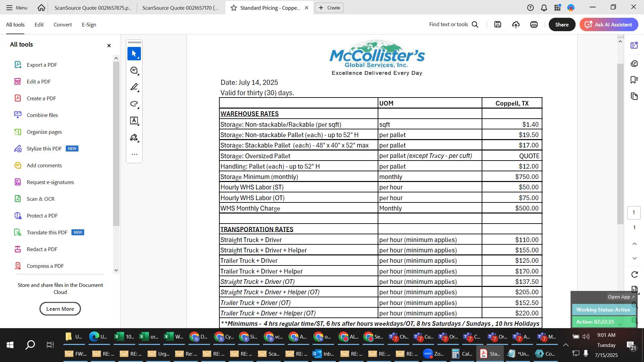This screenshot has height=362, width=644.
Task: Open the fill and sign pen tool
Action: pos(134,137)
